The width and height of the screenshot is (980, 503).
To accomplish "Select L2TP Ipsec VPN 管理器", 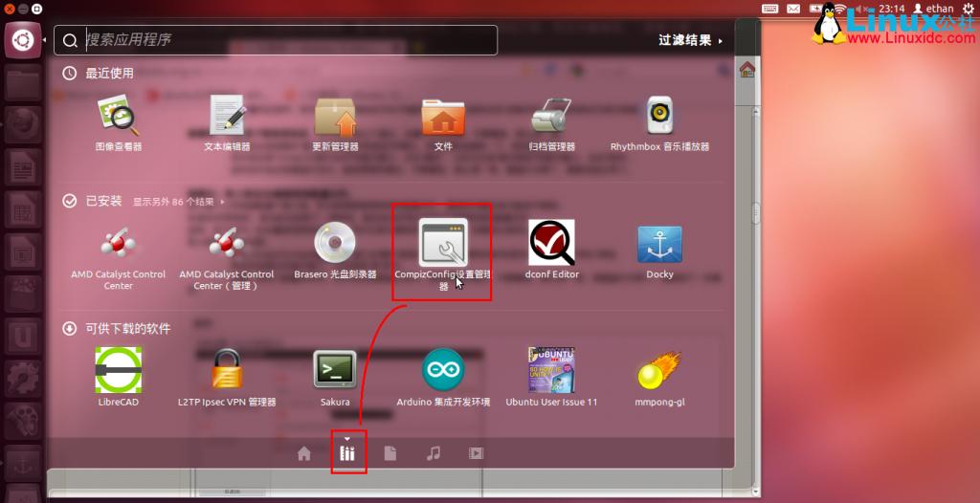I will click(227, 377).
